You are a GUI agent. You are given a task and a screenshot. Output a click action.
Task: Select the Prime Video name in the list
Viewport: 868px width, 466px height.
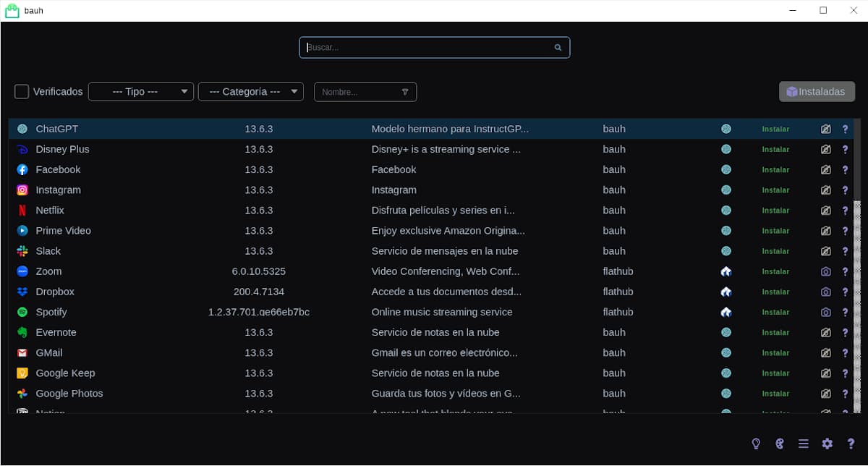pos(63,230)
